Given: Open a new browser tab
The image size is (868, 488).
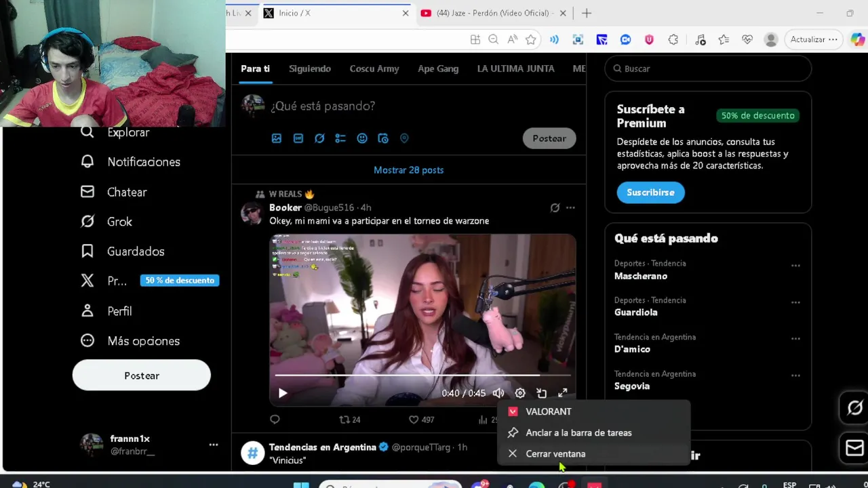Looking at the screenshot, I should click(x=587, y=13).
